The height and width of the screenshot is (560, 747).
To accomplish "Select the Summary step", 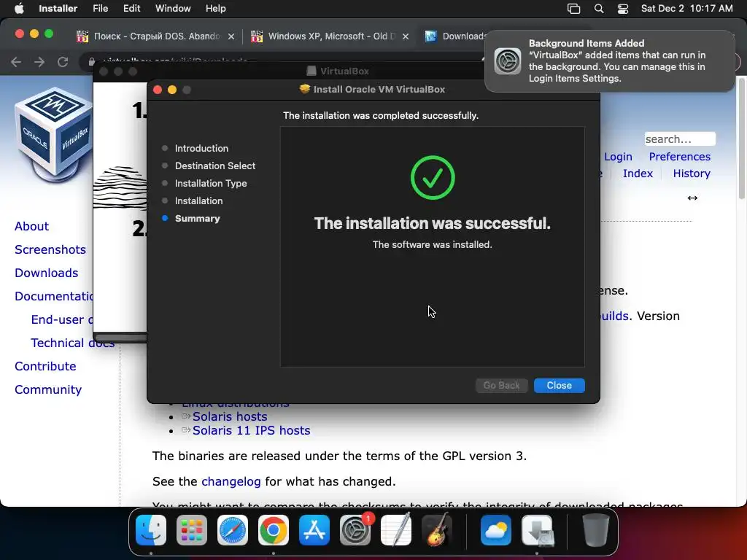I will click(x=197, y=219).
